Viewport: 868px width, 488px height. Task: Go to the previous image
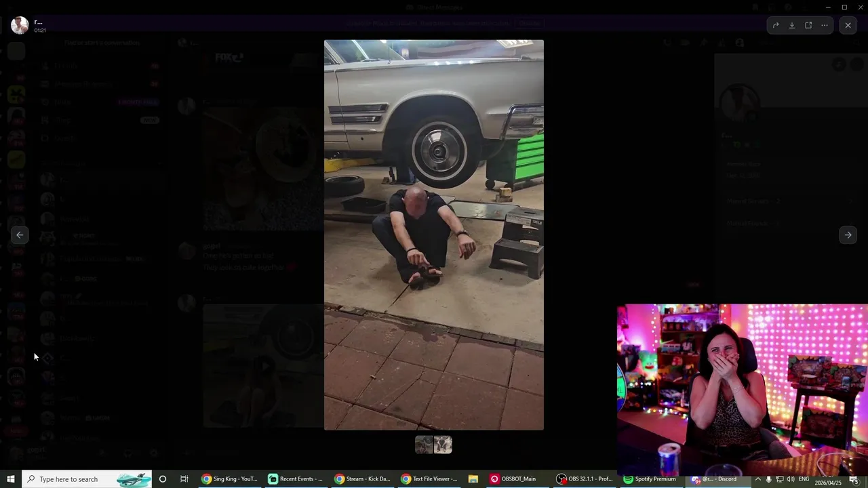pos(20,235)
